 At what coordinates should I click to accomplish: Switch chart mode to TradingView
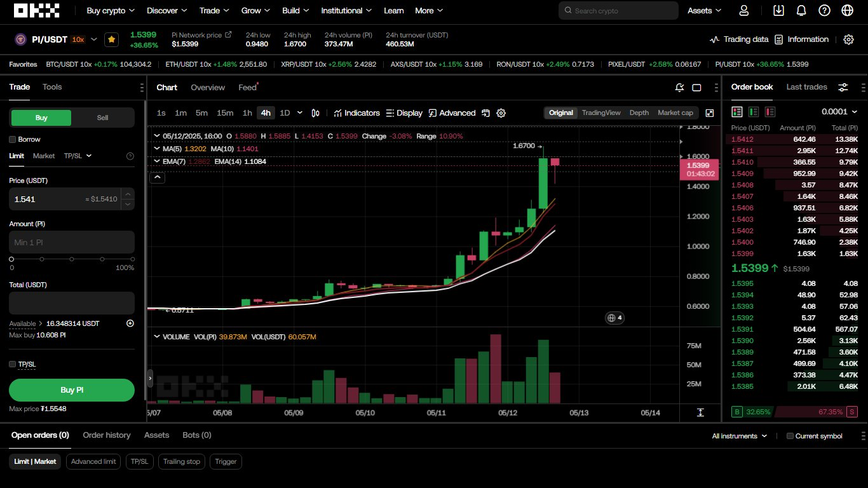click(x=601, y=112)
